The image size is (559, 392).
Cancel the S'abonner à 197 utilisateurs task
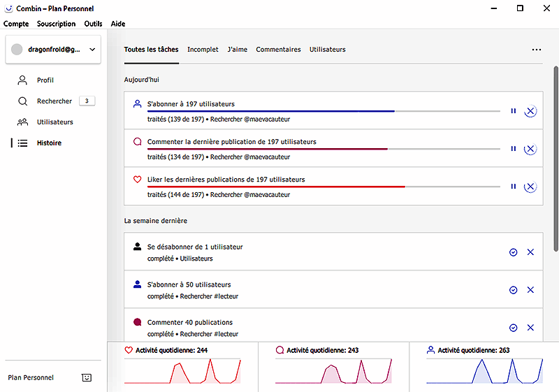[530, 111]
